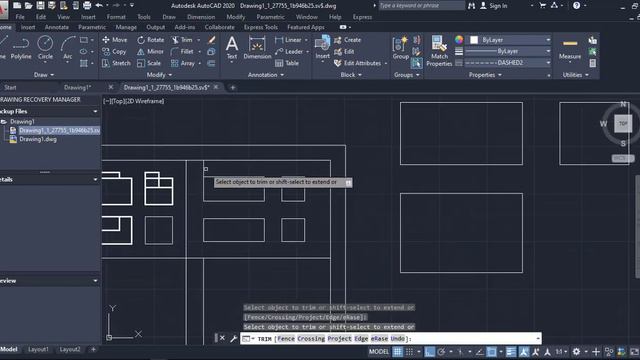This screenshot has height=360, width=640.
Task: Expand the Draw panel
Action: click(x=44, y=75)
